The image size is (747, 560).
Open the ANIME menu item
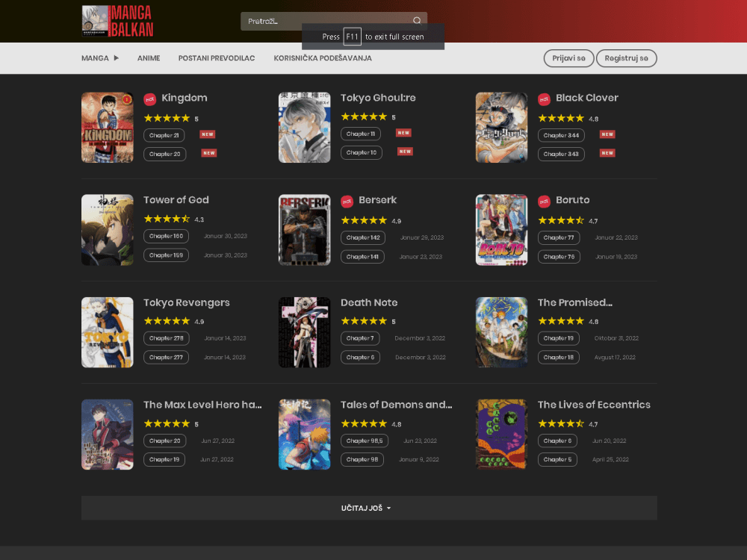tap(149, 58)
